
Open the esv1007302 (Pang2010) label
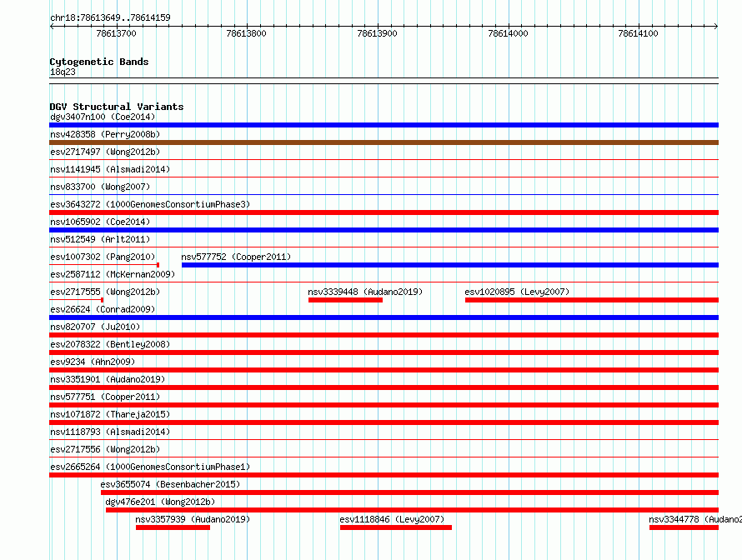103,257
